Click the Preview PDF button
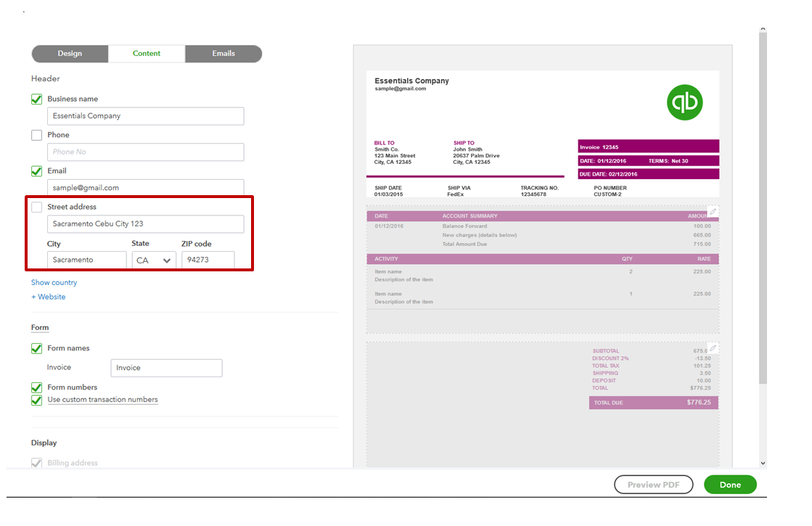The image size is (812, 526). (x=654, y=485)
